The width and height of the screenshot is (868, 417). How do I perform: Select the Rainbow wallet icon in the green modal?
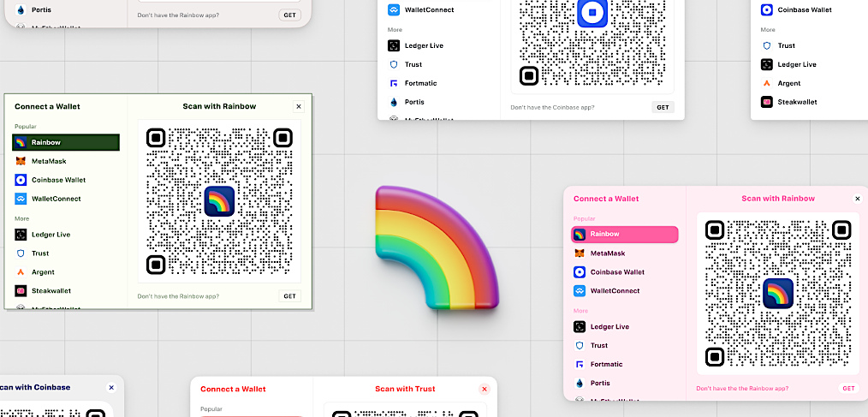[x=21, y=142]
